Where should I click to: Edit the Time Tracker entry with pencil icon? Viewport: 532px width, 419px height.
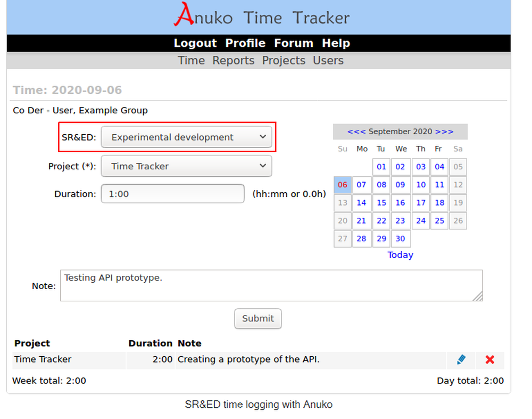[461, 359]
